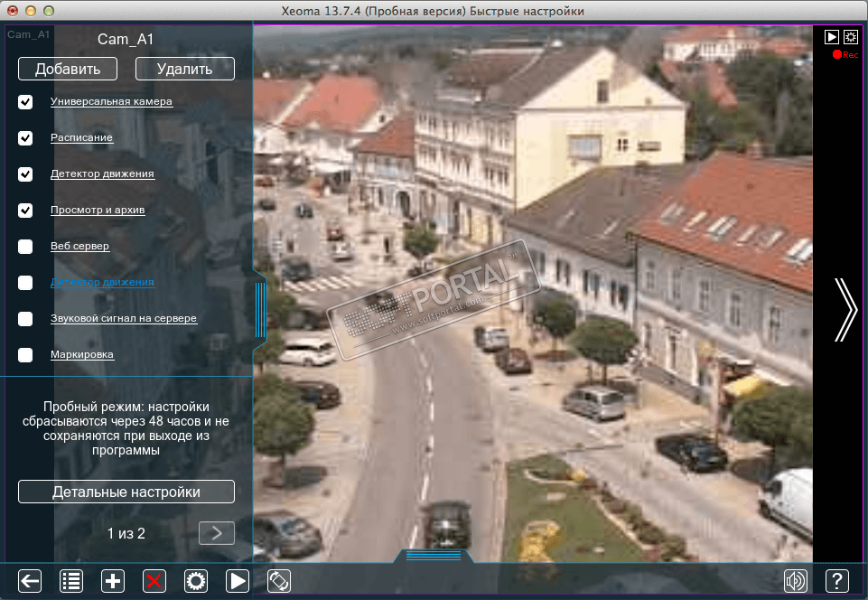The image size is (868, 600).
Task: Open camera settings from top-right gear icon
Action: tap(851, 37)
